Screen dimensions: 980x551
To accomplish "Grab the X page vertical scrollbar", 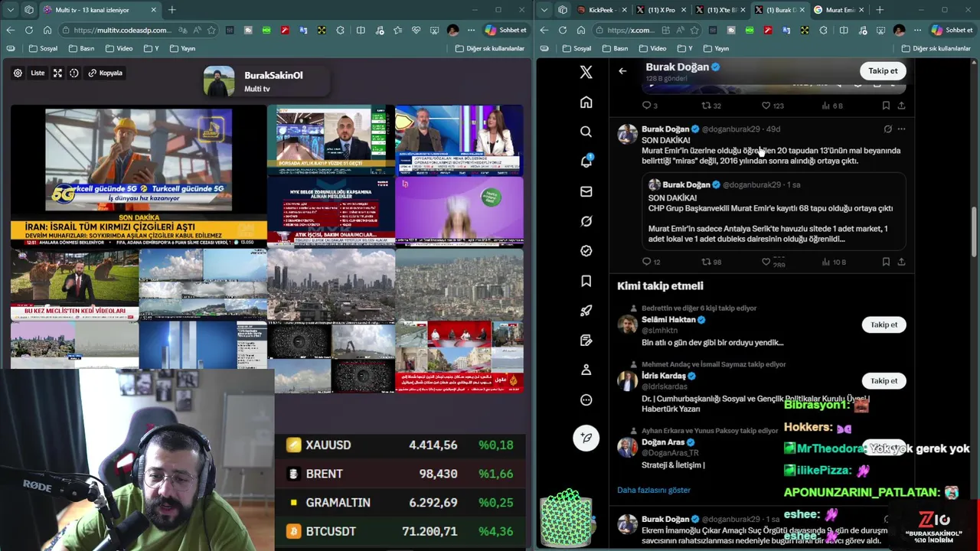I will pyautogui.click(x=975, y=231).
